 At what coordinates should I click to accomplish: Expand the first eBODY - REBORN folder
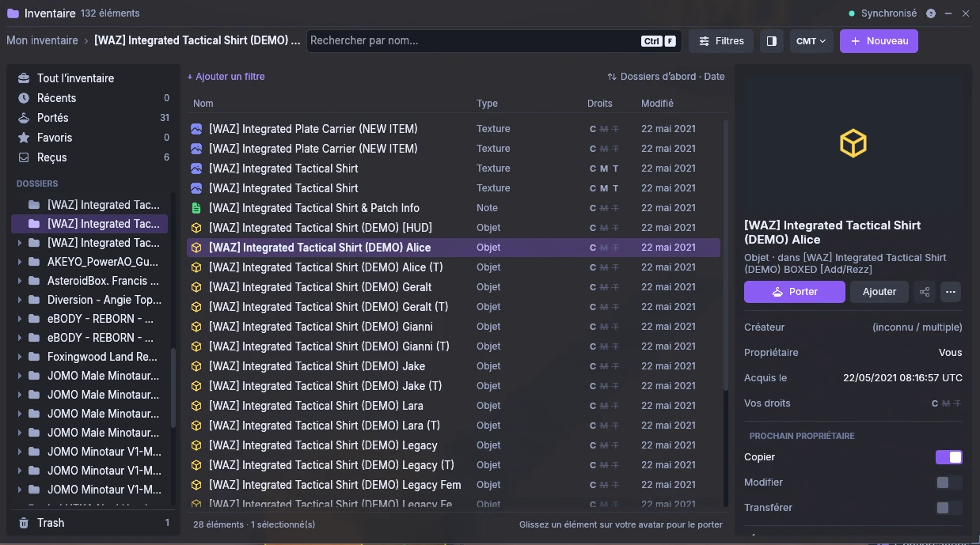click(x=20, y=319)
